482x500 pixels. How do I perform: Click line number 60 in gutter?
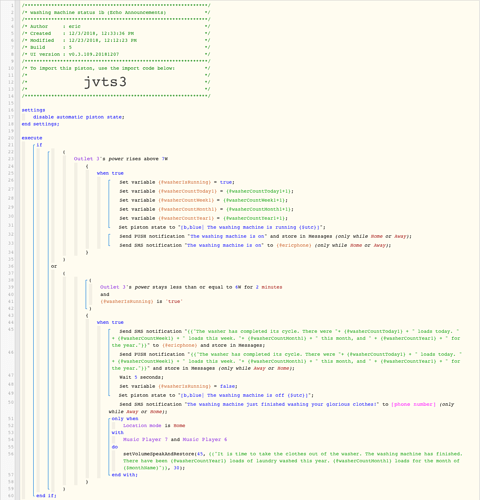click(11, 496)
